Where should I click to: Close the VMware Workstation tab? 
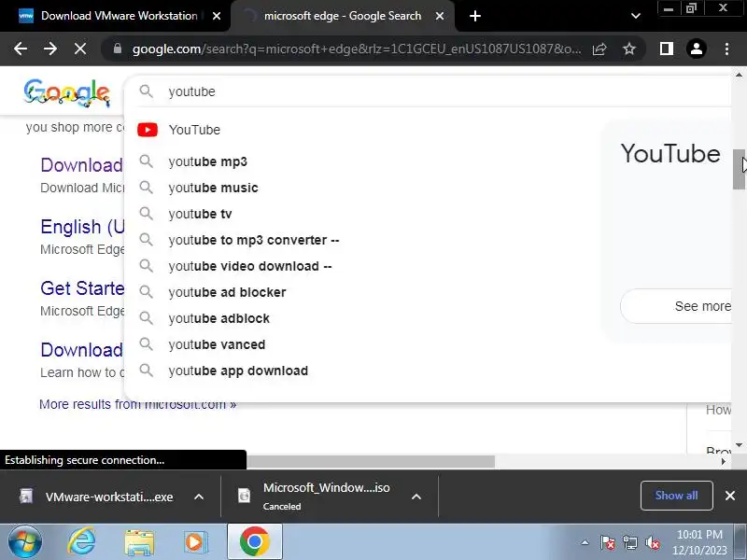217,16
